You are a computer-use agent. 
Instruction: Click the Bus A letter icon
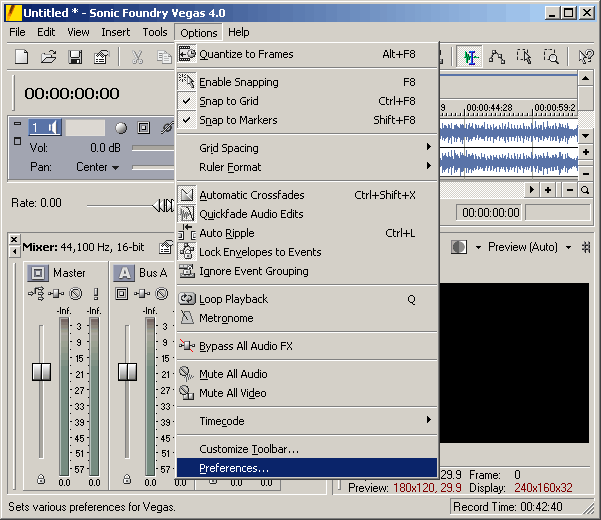(x=124, y=273)
